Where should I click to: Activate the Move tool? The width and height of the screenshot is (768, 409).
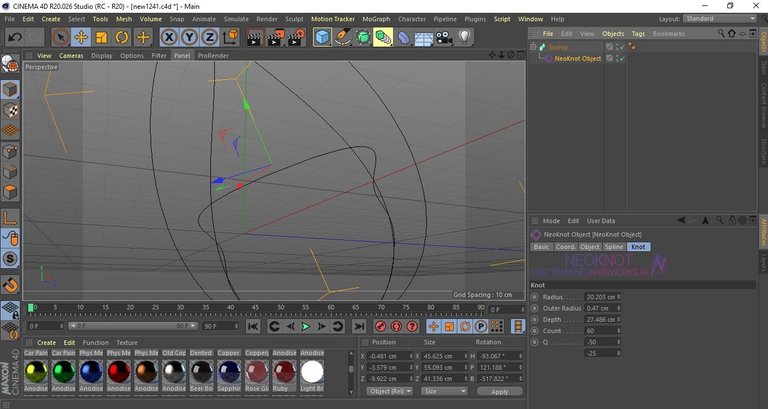pos(81,37)
